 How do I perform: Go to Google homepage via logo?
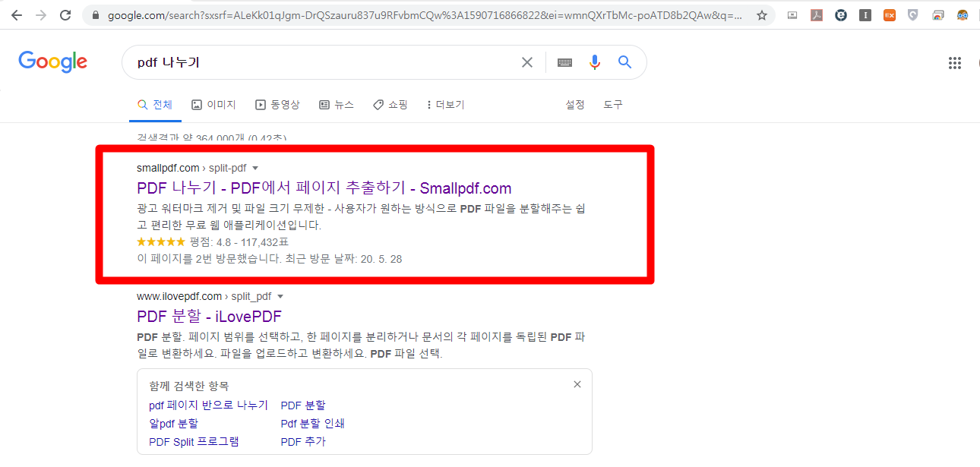pos(53,62)
